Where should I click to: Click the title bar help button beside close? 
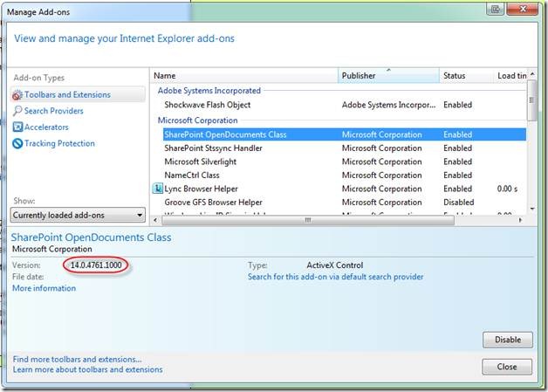click(496, 9)
